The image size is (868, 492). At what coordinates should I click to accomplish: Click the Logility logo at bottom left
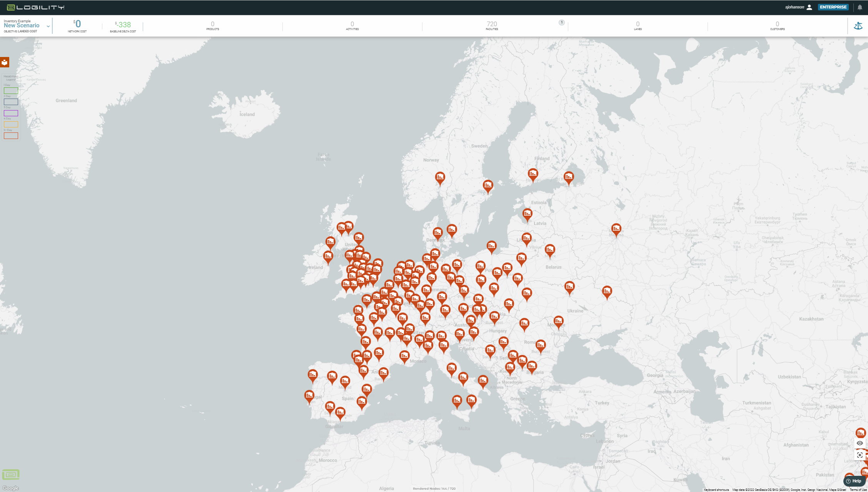tap(11, 475)
